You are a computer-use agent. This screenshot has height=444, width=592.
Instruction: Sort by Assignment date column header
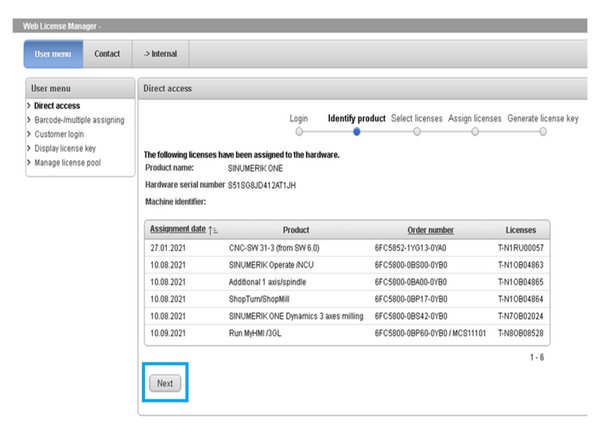tap(178, 229)
